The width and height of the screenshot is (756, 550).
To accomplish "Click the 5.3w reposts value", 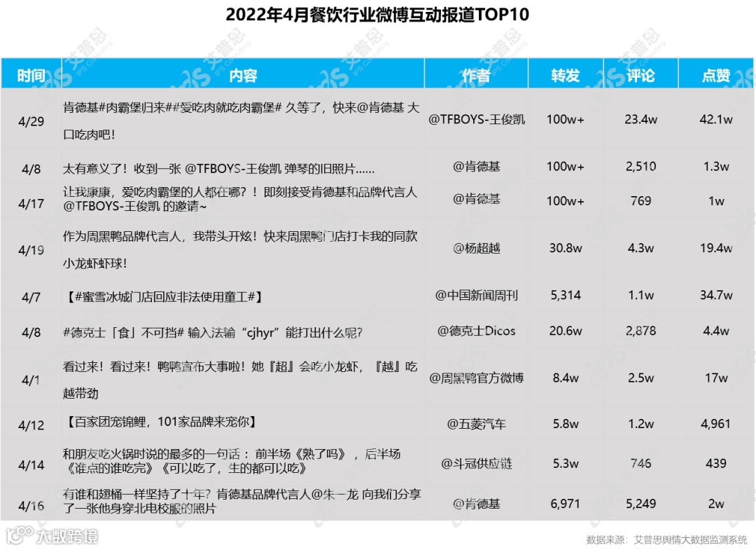I will (566, 463).
